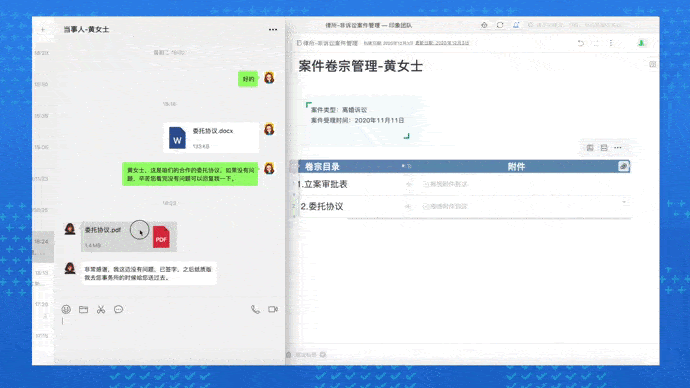Select the 1.立案审批表 table row
Image resolution: width=690 pixels, height=388 pixels.
(464, 184)
